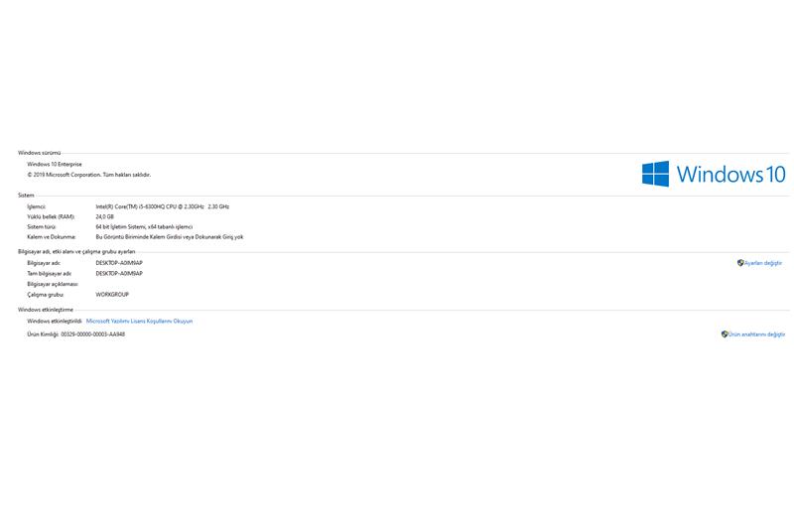Click the 'Bilgisayar adı, etki alanı ve çalışma grubu ayarları' heading
This screenshot has height=532, width=794.
[x=76, y=251]
